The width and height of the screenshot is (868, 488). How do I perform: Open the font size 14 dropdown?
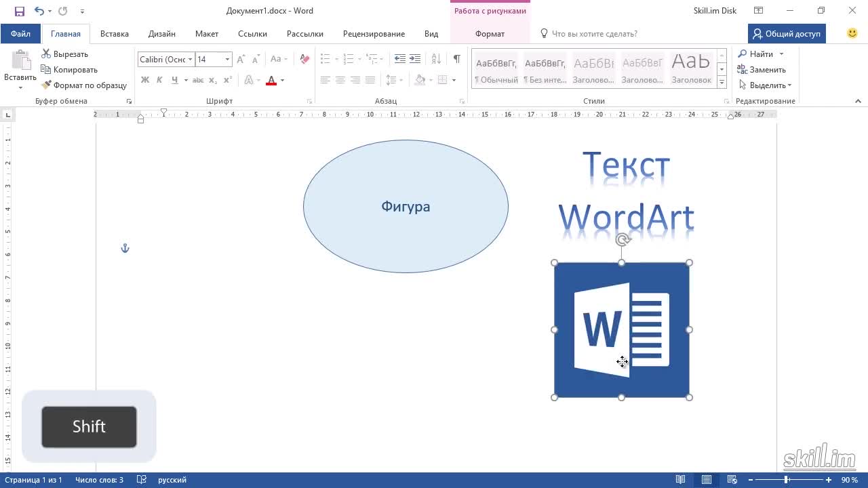227,60
